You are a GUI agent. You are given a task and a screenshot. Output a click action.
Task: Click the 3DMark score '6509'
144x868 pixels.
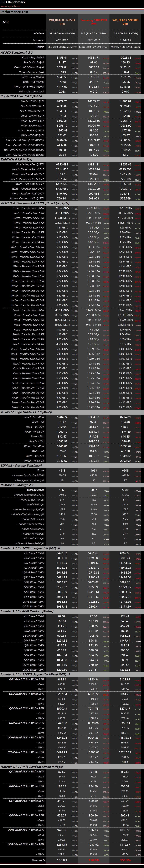click(x=125, y=470)
